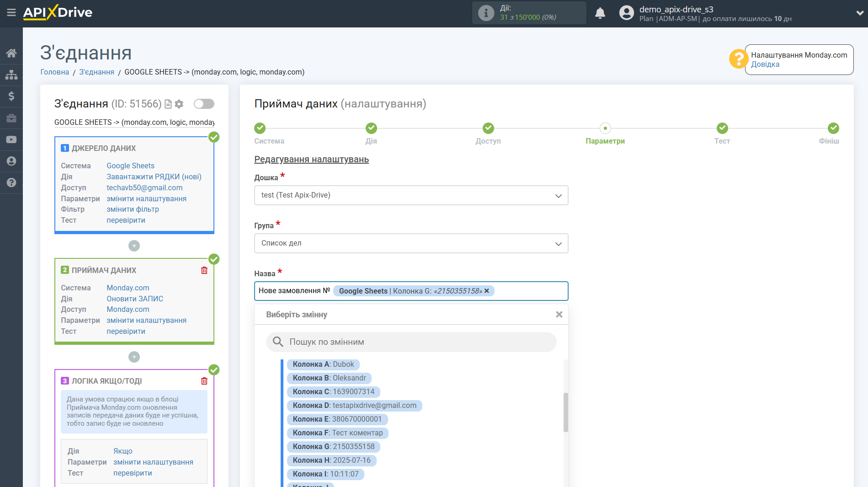The image size is (868, 487).
Task: Click Завантажити РЯДКИ (нові) link
Action: pos(154,177)
